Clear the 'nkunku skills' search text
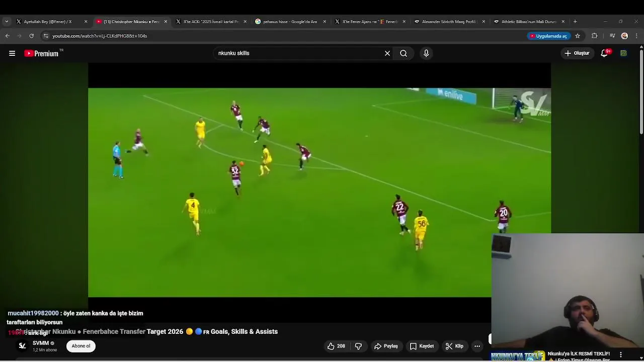Screen dimensions: 644x362 pyautogui.click(x=387, y=53)
